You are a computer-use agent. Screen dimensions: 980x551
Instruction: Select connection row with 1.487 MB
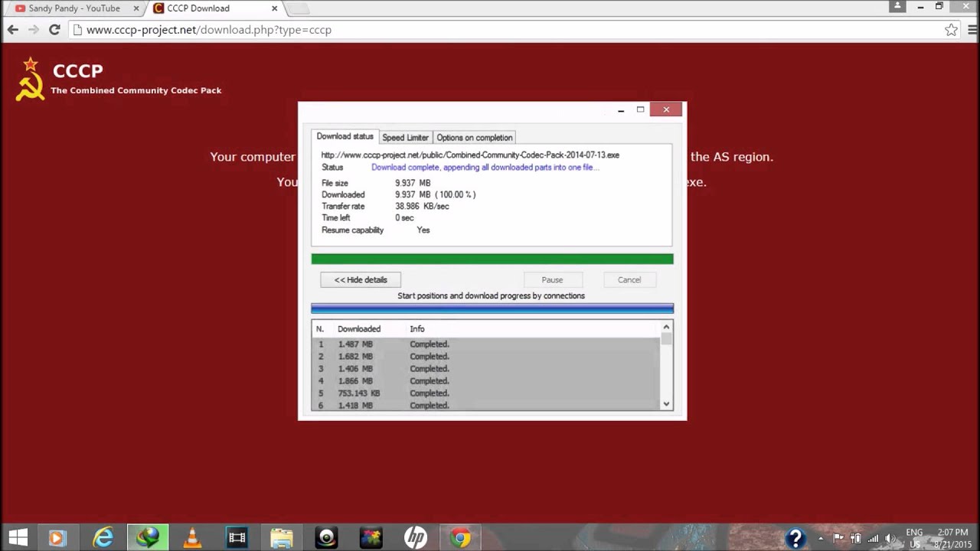486,344
